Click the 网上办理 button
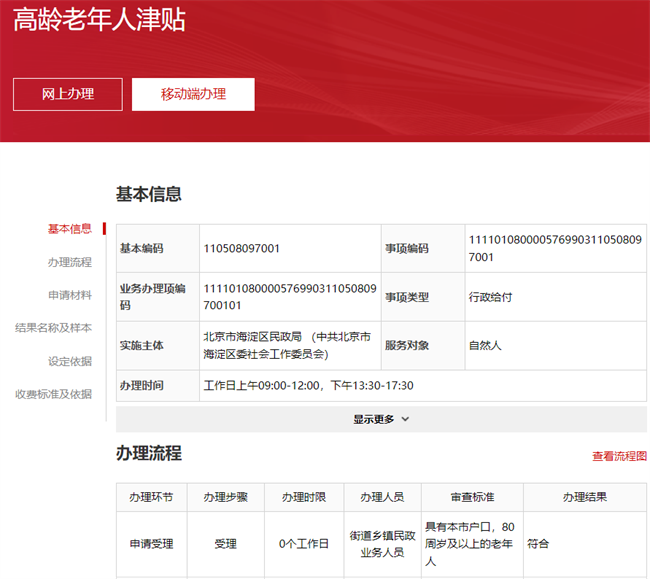This screenshot has width=650, height=579. tap(68, 94)
